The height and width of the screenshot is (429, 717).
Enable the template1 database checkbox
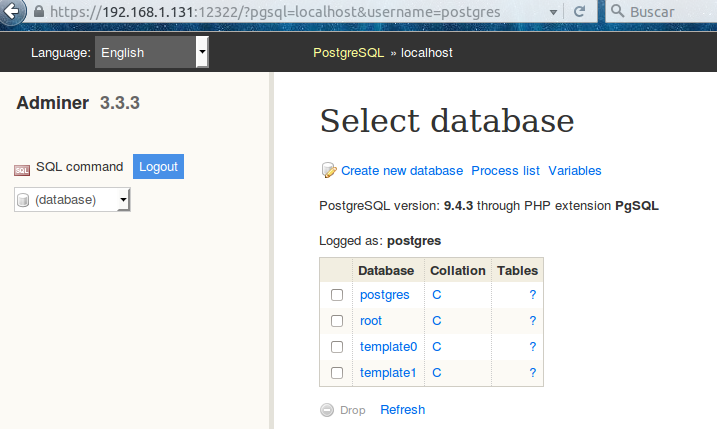tap(337, 373)
